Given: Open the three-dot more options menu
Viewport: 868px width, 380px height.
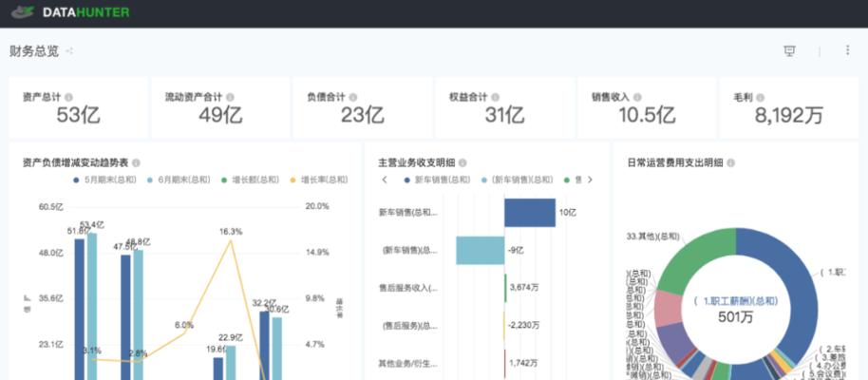Looking at the screenshot, I should tap(847, 50).
